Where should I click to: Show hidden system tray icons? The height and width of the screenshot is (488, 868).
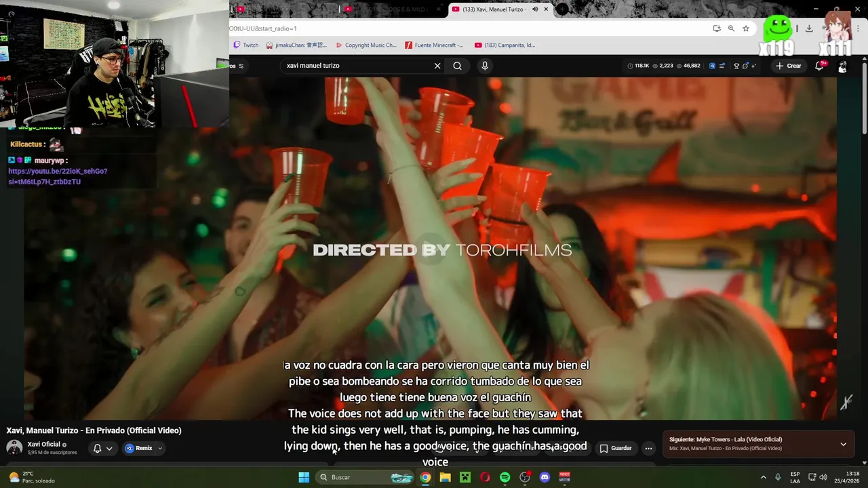tap(763, 477)
